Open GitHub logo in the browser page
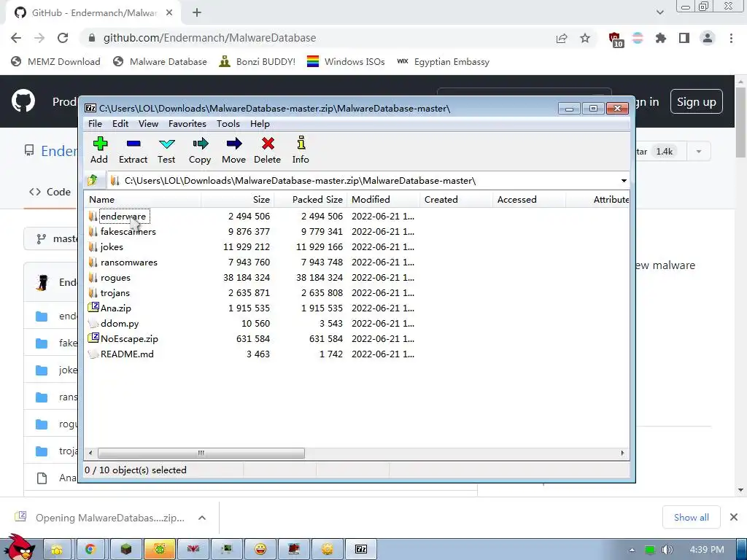This screenshot has height=560, width=747. pos(23,101)
